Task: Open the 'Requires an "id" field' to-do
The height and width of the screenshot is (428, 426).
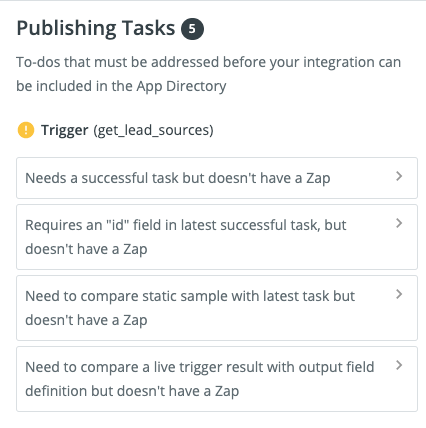Action: 217,237
